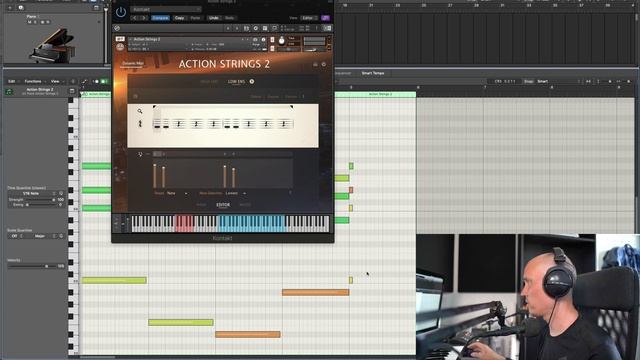The image size is (640, 360).
Task: Open Kontakt browser panel icon
Action: (247, 28)
